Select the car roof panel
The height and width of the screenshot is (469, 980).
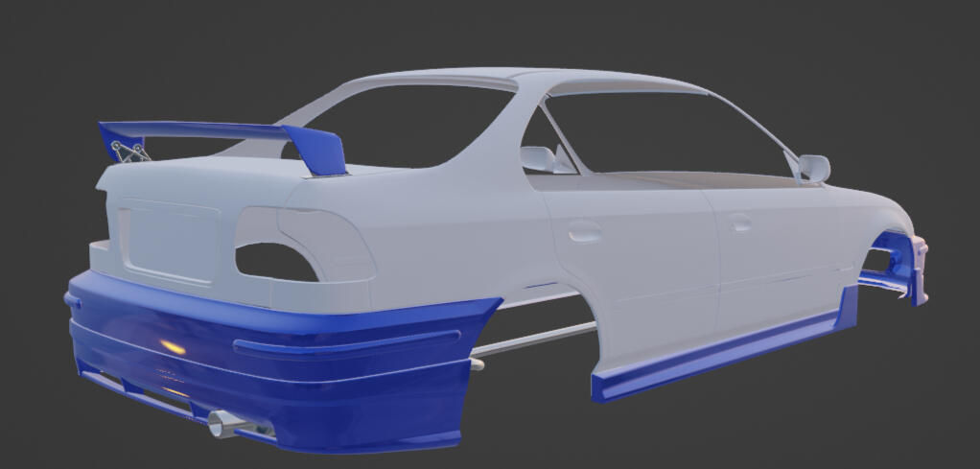tap(537, 79)
